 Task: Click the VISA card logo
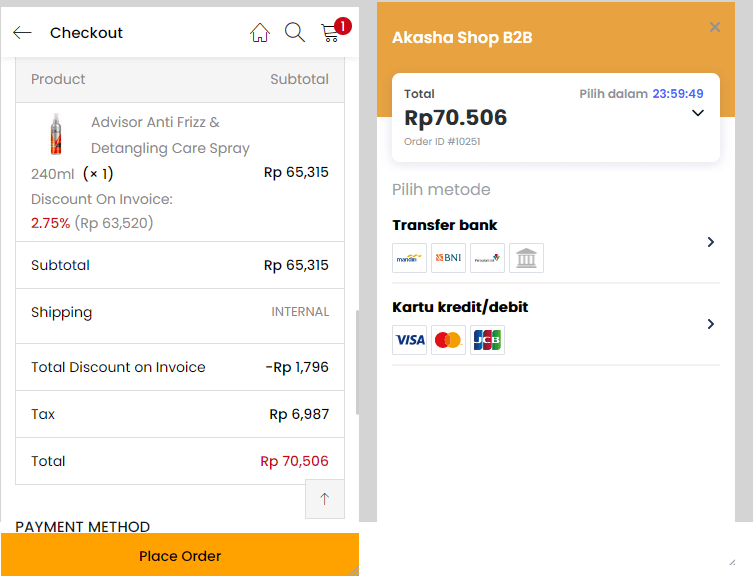409,340
